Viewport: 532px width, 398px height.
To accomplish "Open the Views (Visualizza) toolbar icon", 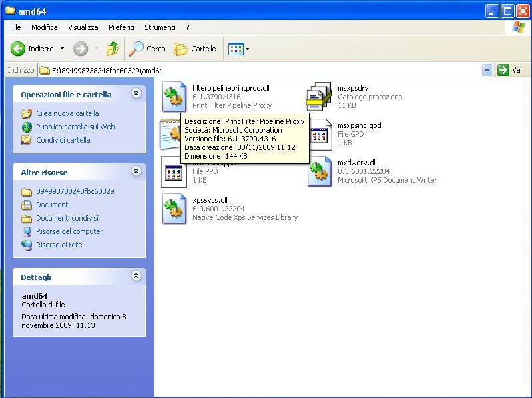I will coord(236,49).
